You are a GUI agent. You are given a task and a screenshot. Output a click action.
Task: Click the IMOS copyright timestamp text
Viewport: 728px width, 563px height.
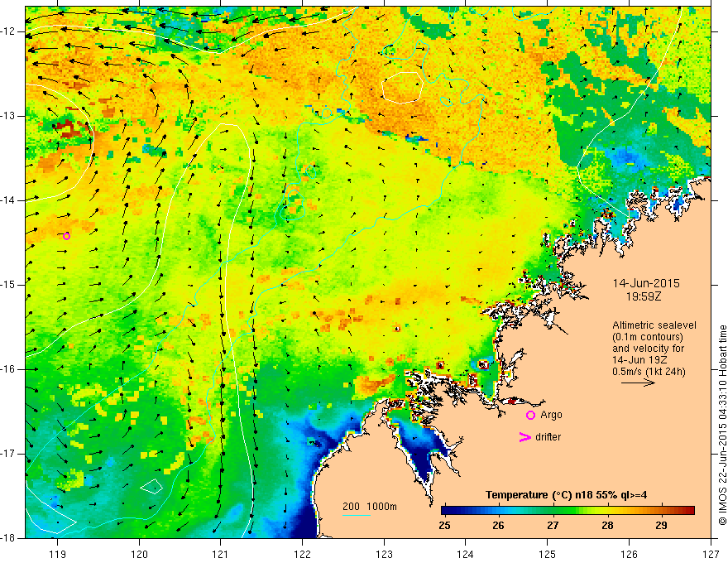tap(722, 425)
